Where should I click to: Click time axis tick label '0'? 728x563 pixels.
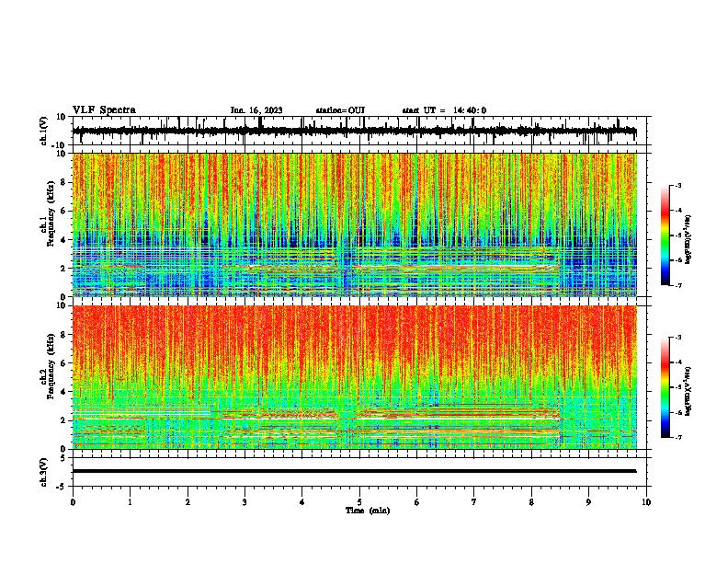point(73,502)
